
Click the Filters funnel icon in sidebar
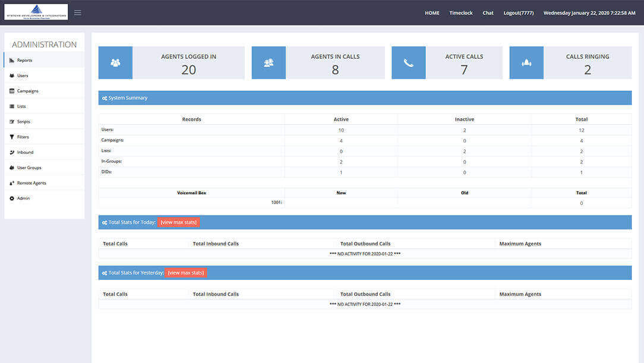pos(12,137)
